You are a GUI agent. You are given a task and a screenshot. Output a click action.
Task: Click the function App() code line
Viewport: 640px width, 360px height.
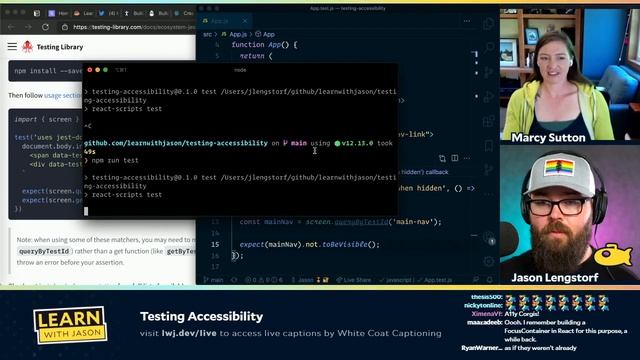click(264, 45)
